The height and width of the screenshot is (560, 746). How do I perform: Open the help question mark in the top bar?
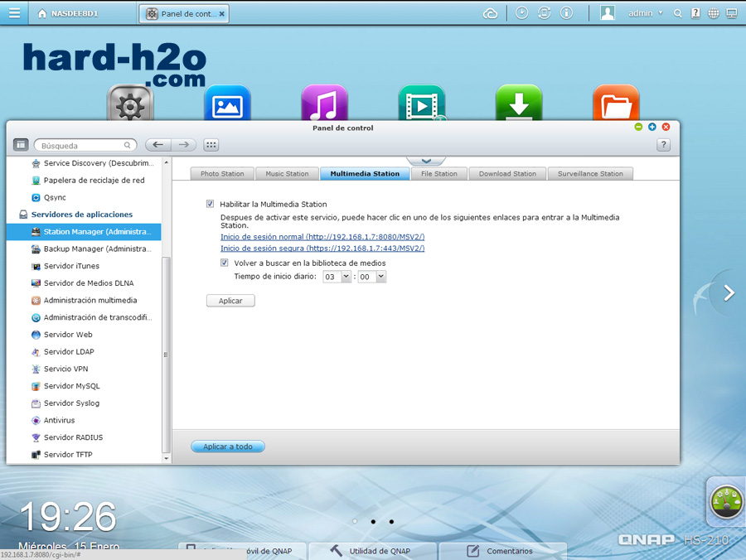click(x=695, y=13)
